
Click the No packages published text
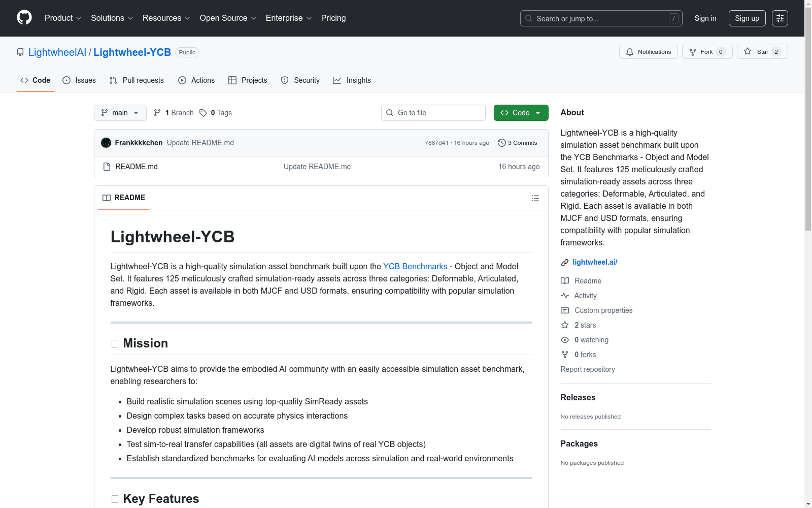tap(592, 463)
